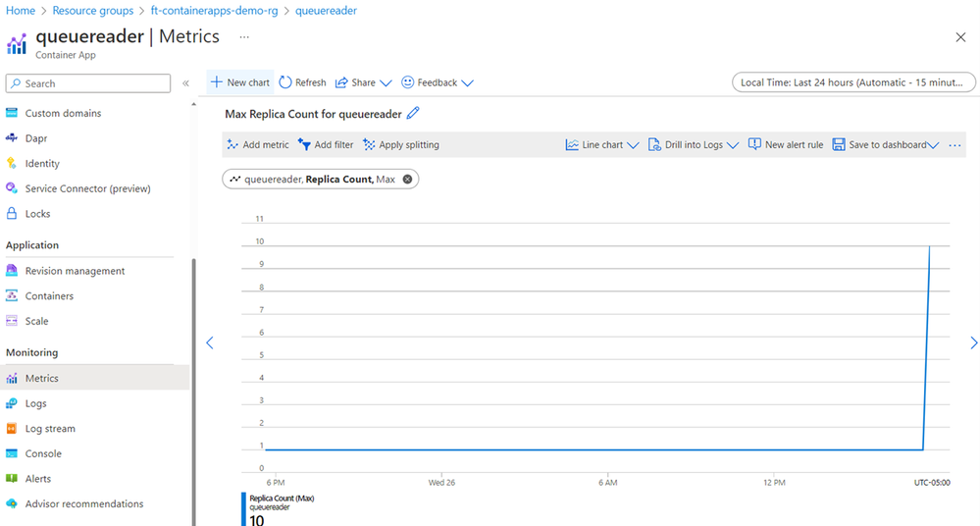Click the sidebar vertical scrollbar
The image size is (980, 526).
point(194,391)
